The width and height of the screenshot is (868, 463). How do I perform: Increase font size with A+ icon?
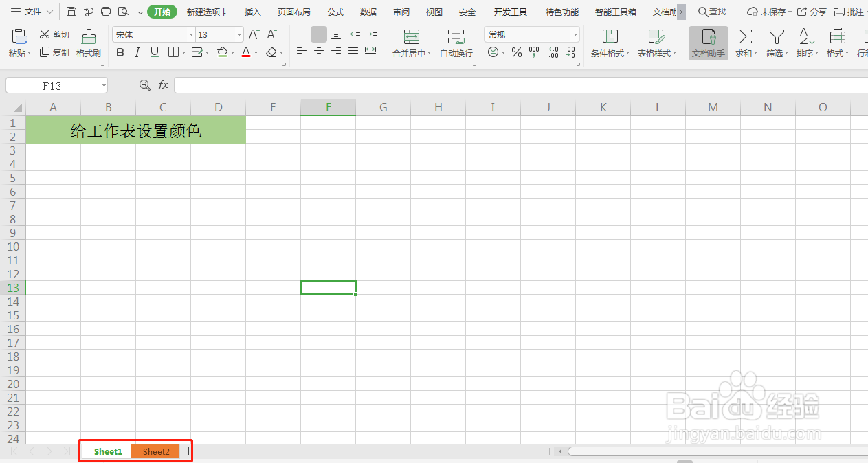pyautogui.click(x=254, y=34)
